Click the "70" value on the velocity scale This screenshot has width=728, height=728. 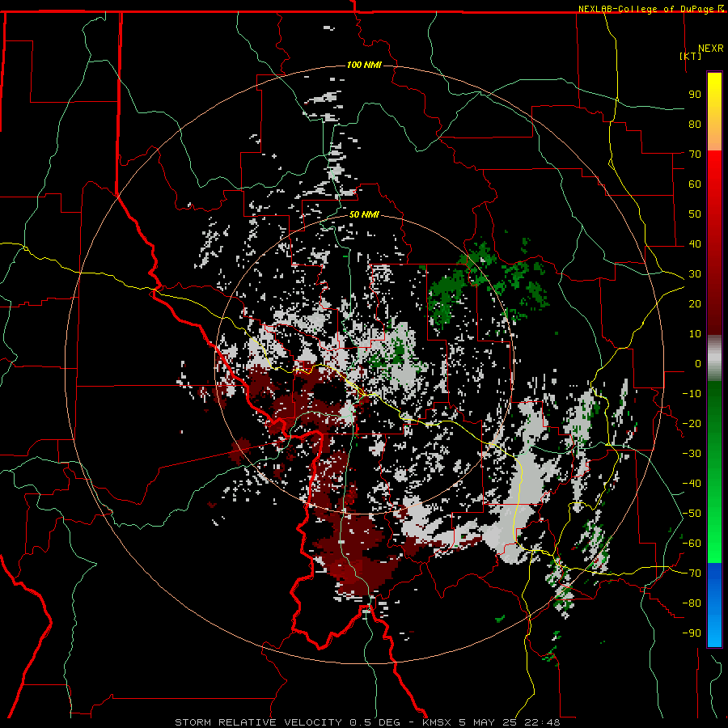click(x=695, y=154)
